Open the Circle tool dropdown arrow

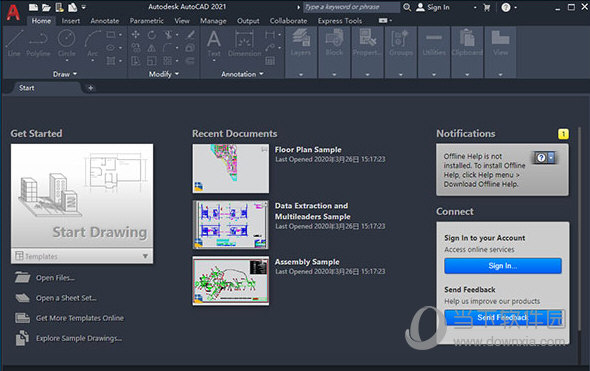pyautogui.click(x=67, y=61)
